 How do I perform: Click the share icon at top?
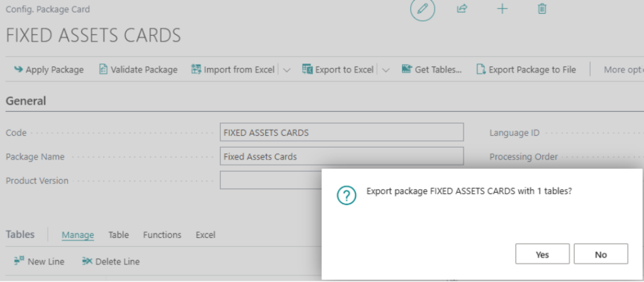[462, 9]
